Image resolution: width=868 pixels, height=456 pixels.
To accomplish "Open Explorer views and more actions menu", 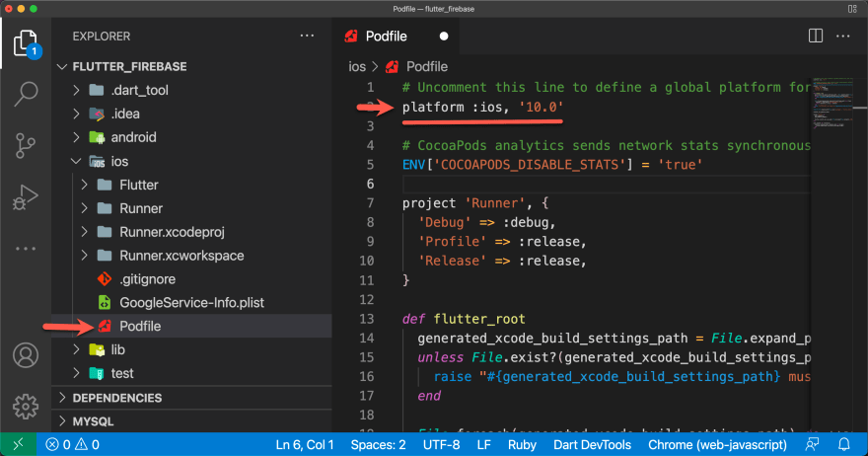I will (x=307, y=36).
